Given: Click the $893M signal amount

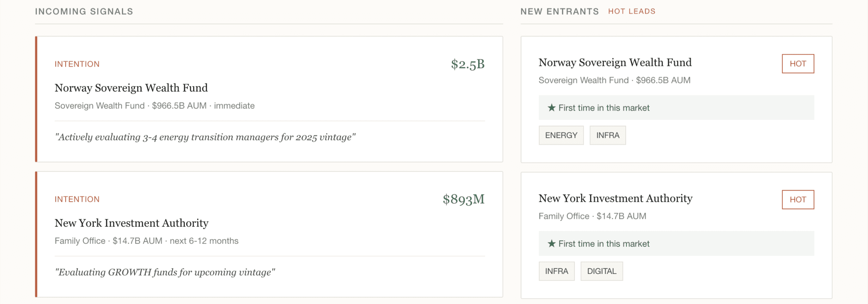Looking at the screenshot, I should (x=463, y=199).
